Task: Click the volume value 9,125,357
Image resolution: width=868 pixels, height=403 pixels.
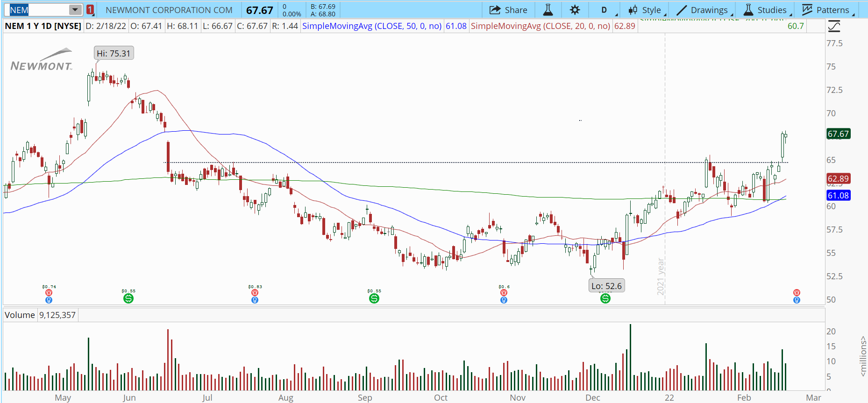Action: [57, 315]
